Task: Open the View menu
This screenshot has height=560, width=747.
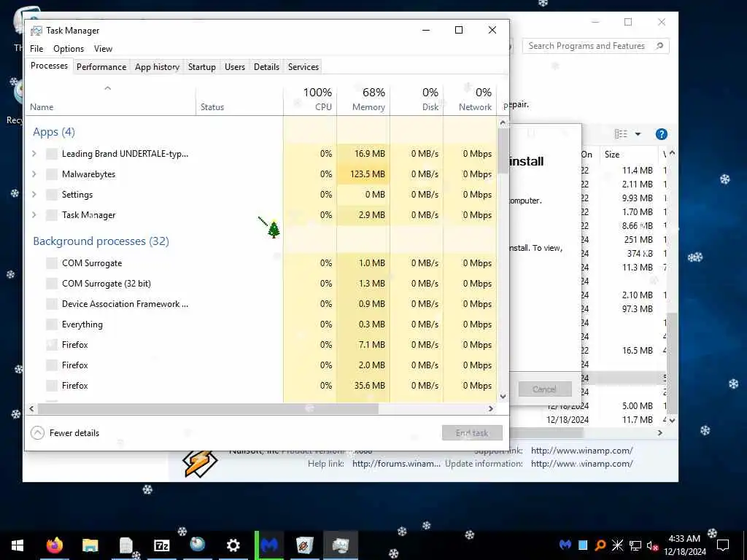Action: [103, 49]
